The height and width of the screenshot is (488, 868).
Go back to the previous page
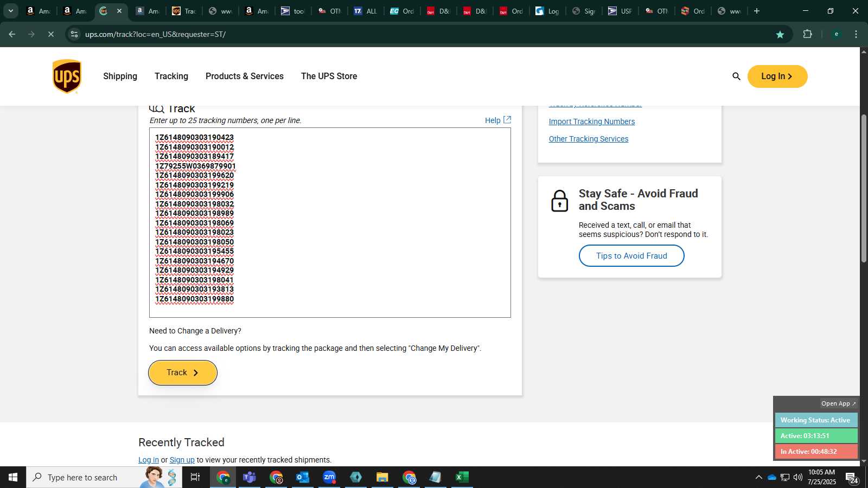point(12,34)
